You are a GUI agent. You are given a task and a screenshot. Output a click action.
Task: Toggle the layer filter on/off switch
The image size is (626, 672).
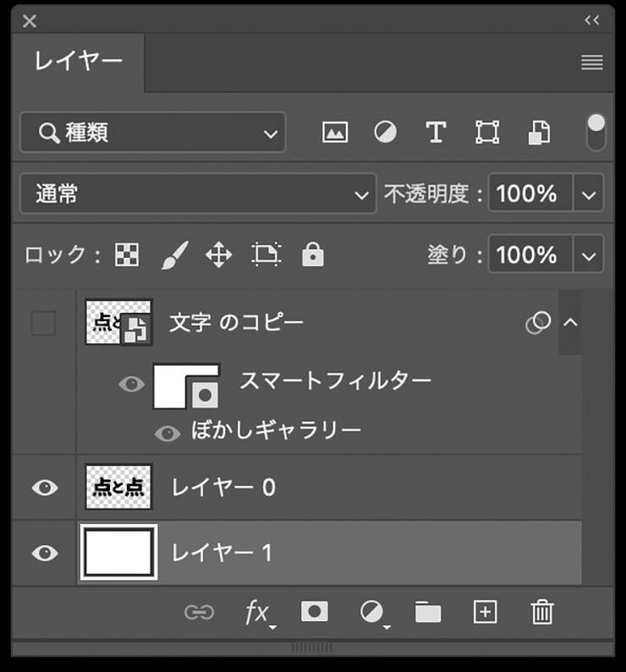point(596,132)
